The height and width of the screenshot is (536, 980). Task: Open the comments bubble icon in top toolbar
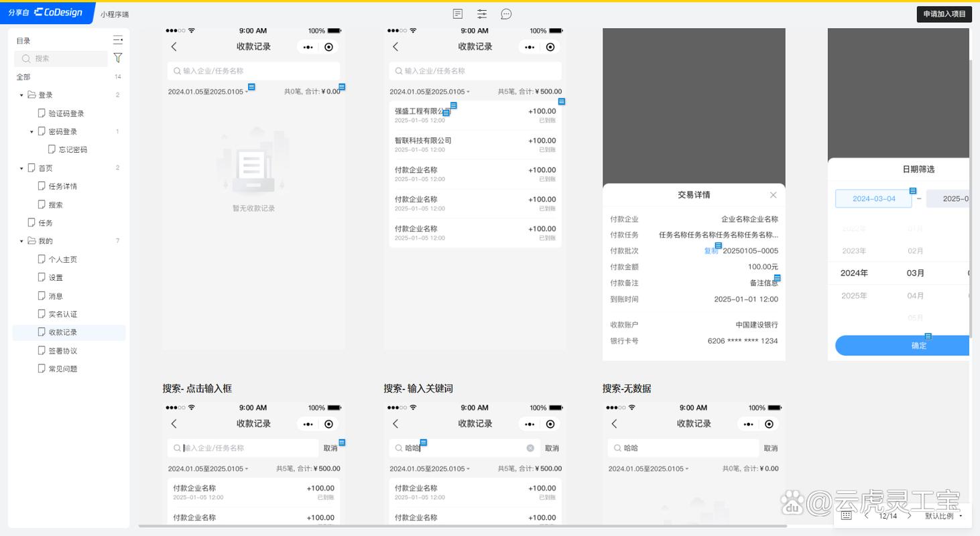pos(506,14)
